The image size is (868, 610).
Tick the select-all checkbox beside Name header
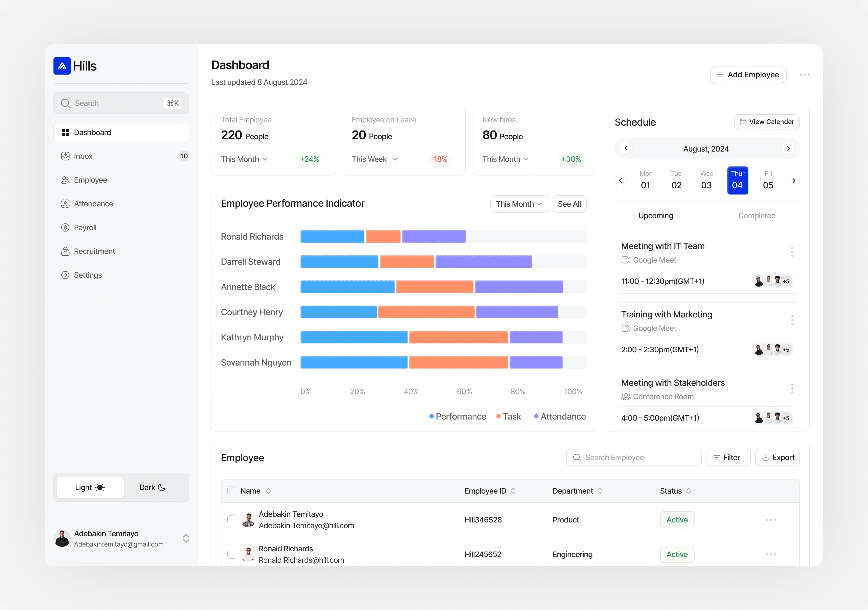[232, 491]
